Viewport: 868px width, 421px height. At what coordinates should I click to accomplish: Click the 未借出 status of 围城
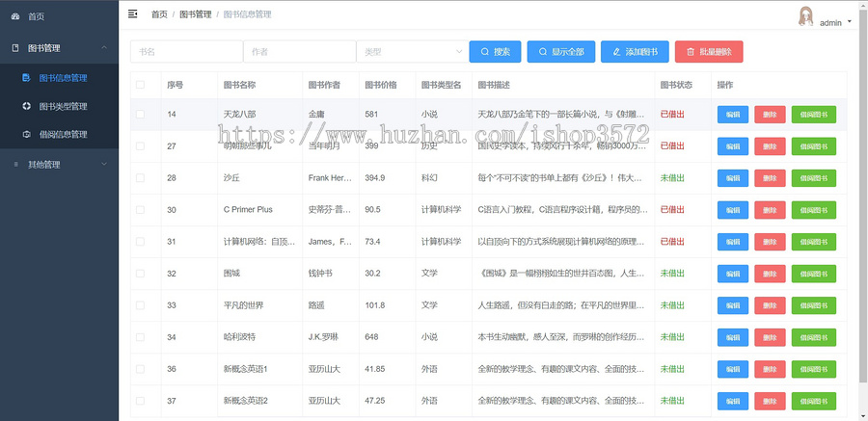(x=672, y=274)
